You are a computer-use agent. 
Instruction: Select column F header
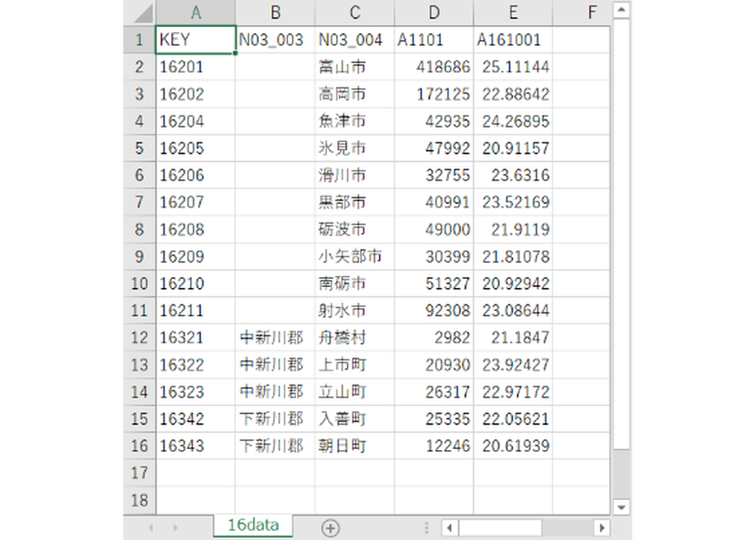(582, 12)
